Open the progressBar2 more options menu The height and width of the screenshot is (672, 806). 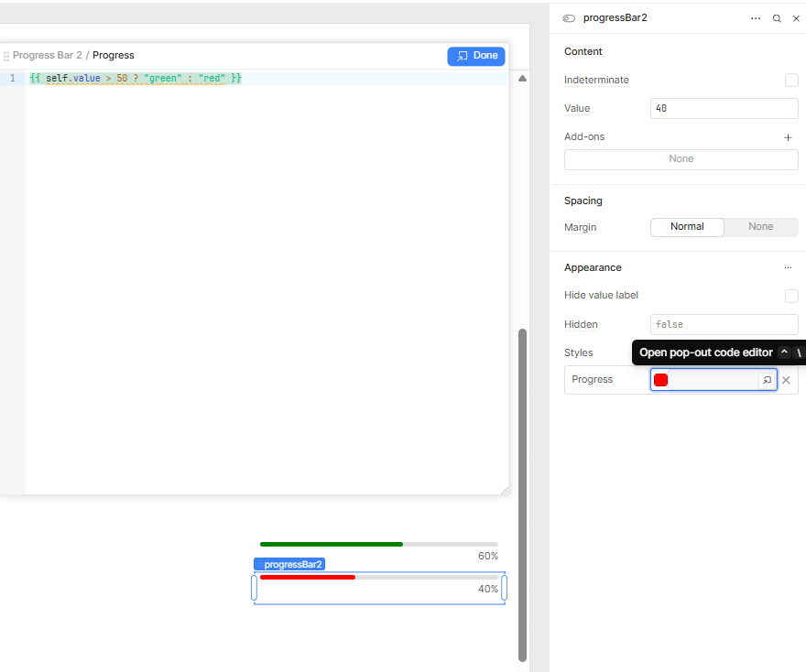click(756, 18)
